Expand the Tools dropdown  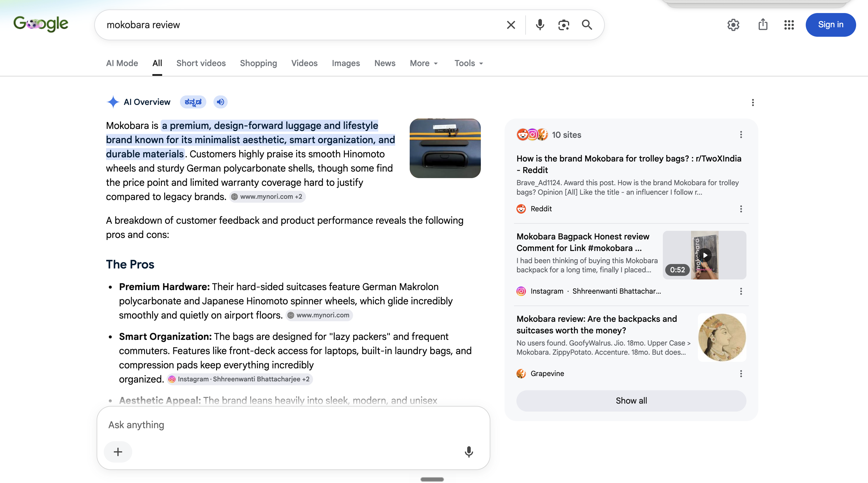point(469,63)
